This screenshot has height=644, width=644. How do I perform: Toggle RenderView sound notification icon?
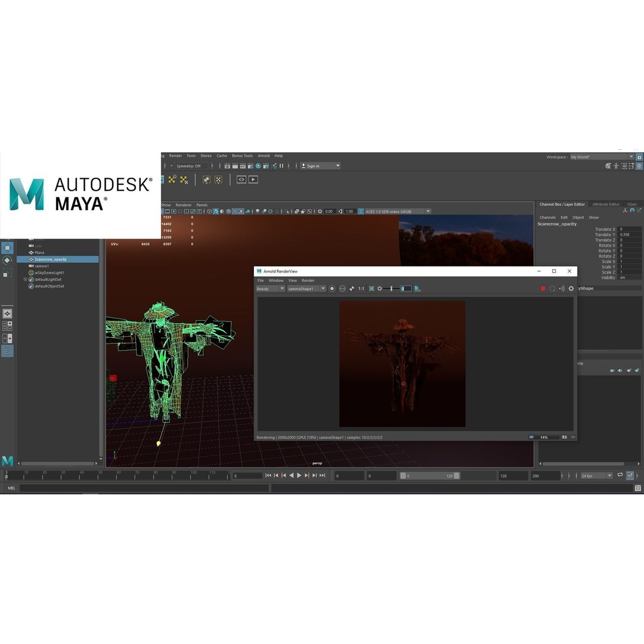tap(562, 289)
